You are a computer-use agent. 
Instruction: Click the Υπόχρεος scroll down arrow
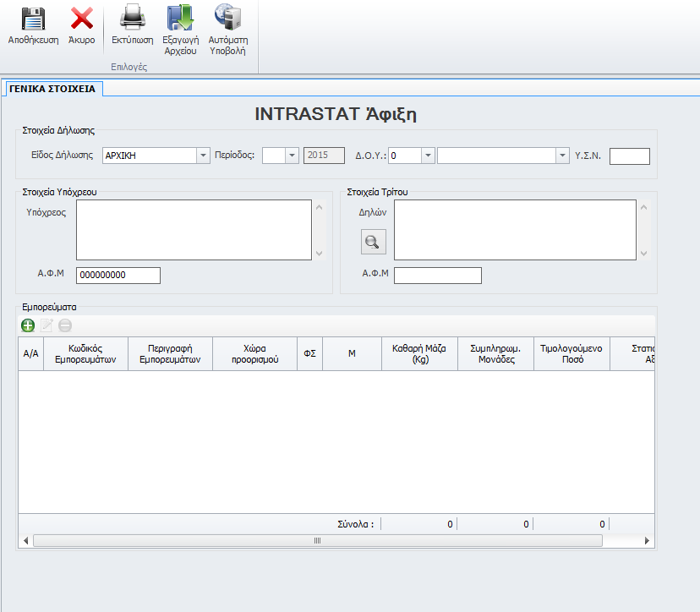320,253
